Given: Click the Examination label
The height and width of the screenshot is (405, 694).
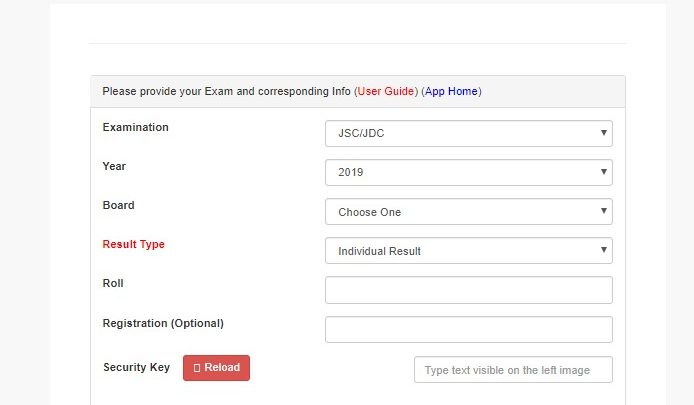Looking at the screenshot, I should (135, 127).
